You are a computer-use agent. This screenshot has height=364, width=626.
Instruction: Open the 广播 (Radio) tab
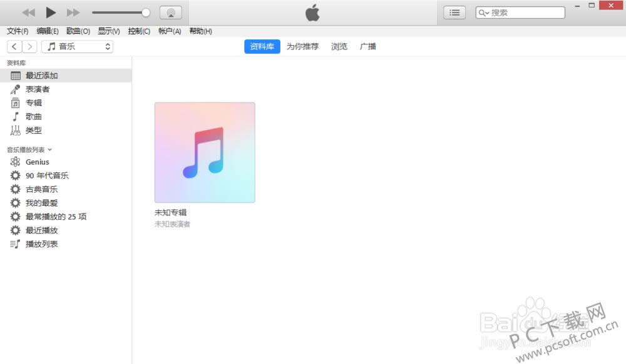click(368, 46)
